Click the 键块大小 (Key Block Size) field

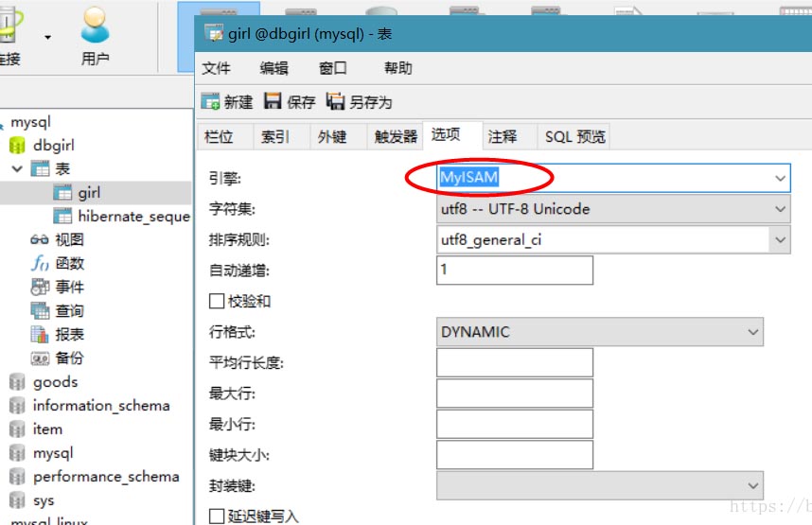click(515, 455)
